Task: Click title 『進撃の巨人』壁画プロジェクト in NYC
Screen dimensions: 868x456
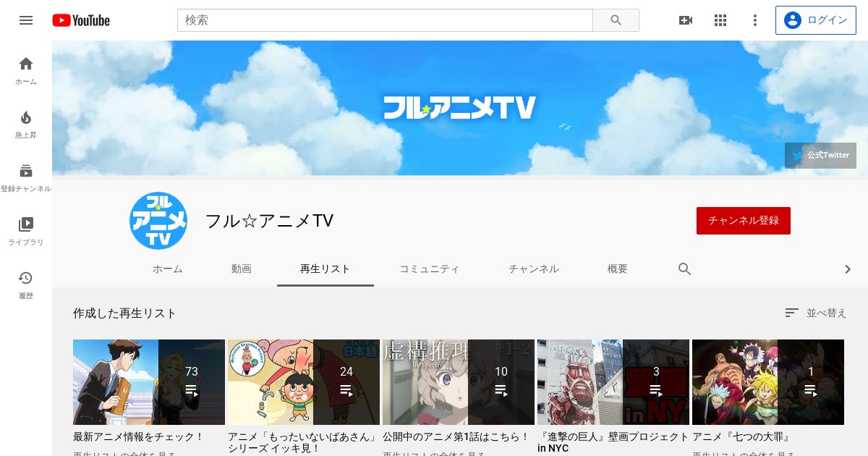Action: [x=613, y=443]
